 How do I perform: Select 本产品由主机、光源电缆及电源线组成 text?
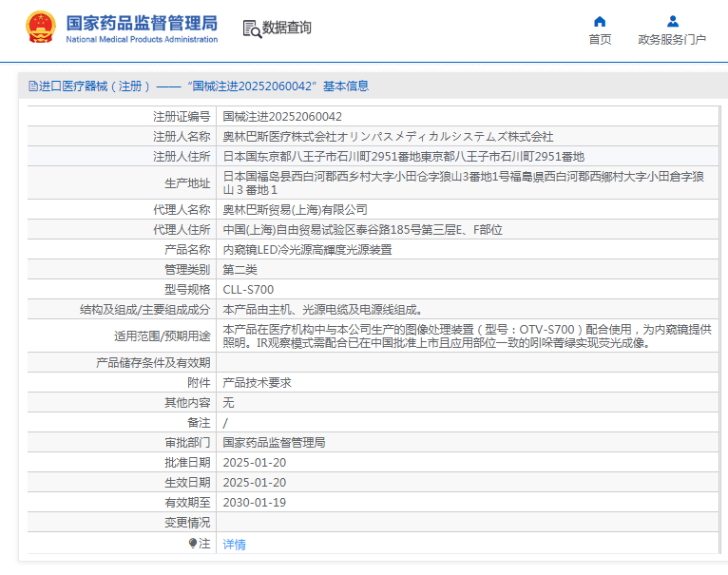point(323,309)
